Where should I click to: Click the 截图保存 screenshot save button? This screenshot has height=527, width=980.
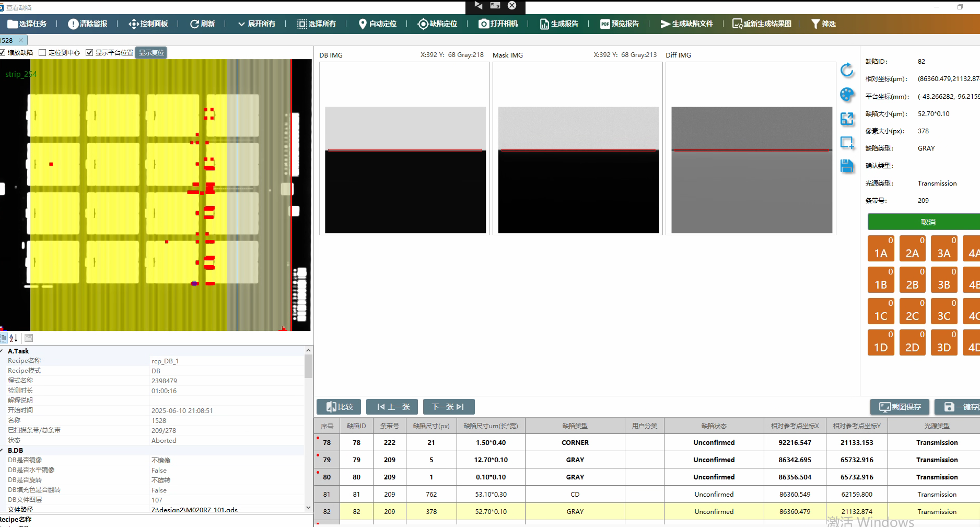[x=900, y=407]
